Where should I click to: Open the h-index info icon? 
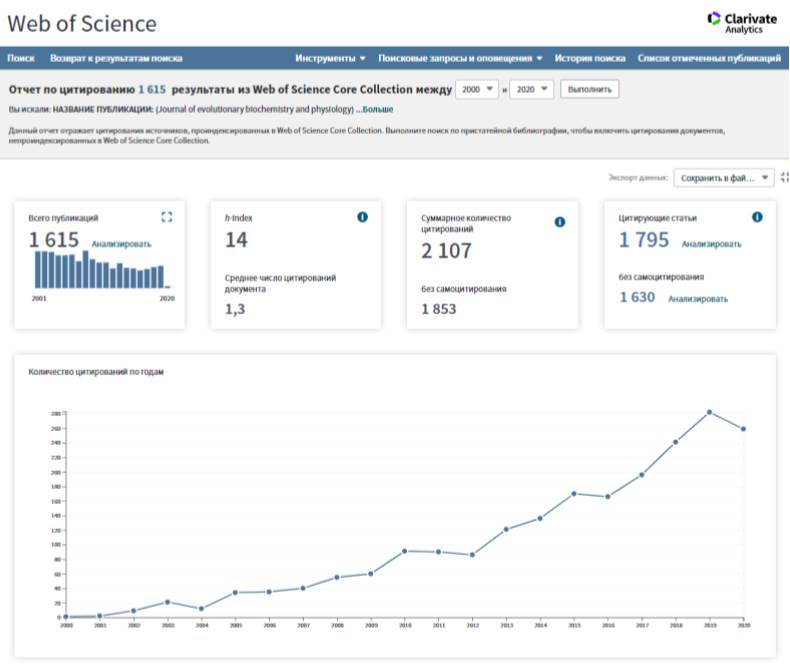coord(362,217)
